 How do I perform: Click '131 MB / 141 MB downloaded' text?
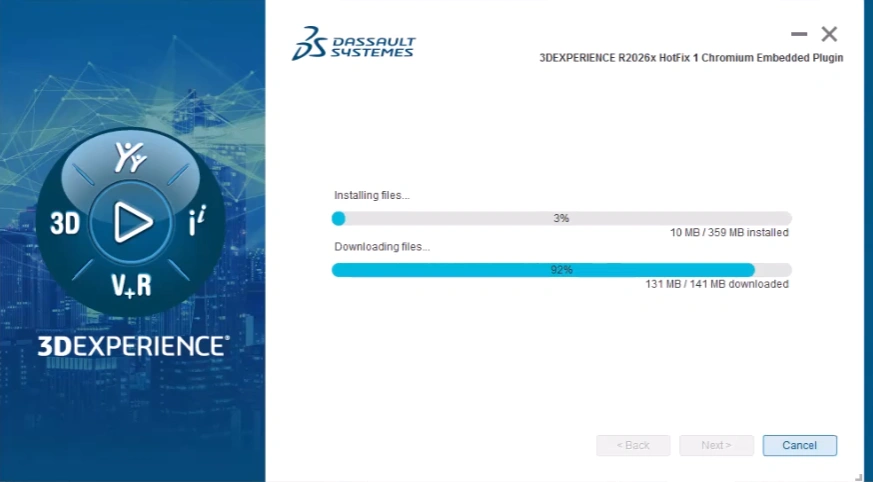point(717,284)
